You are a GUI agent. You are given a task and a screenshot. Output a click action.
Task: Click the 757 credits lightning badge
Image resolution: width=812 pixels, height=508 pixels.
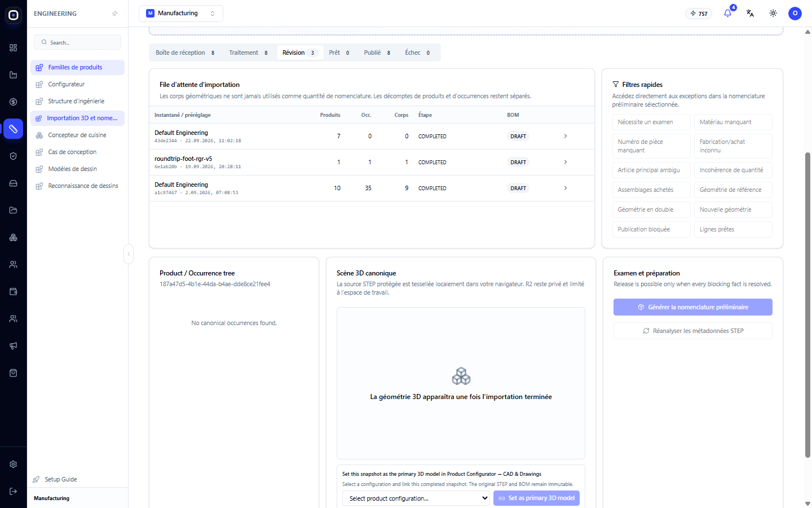click(699, 14)
